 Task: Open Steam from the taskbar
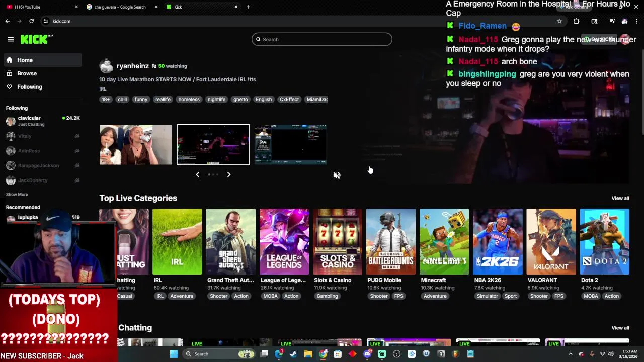tap(293, 354)
